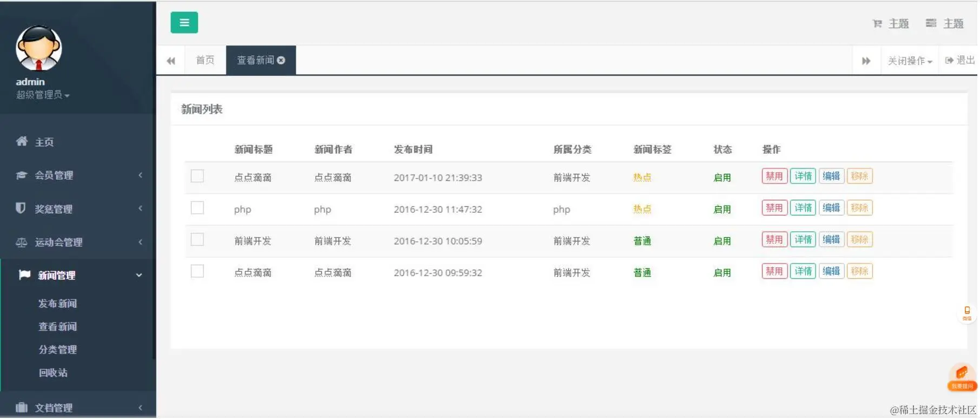The image size is (980, 419).
Task: Click the tabs forward double-arrow icon
Action: click(866, 61)
